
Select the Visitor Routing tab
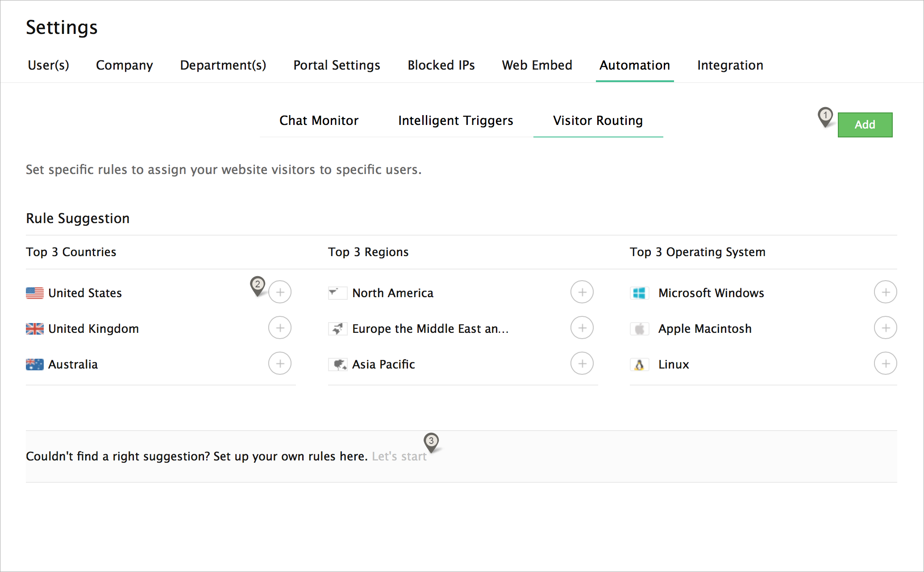tap(598, 120)
